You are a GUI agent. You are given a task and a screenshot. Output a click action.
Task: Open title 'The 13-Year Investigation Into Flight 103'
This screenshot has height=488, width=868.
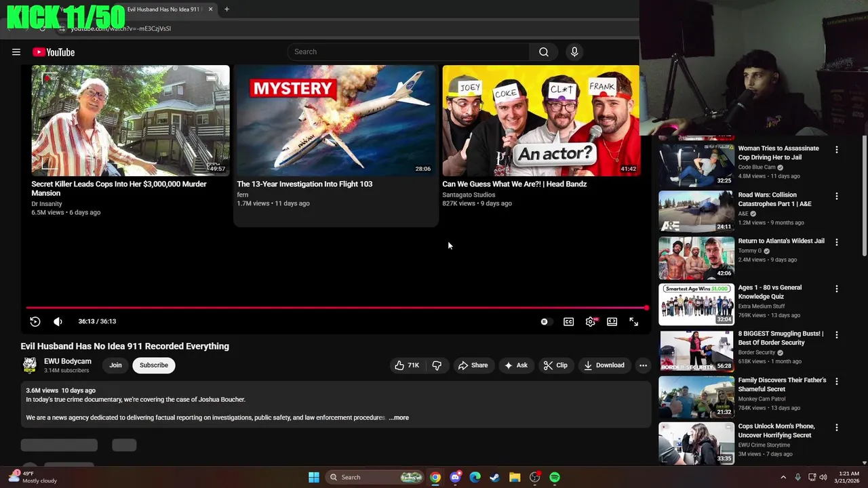tap(304, 184)
